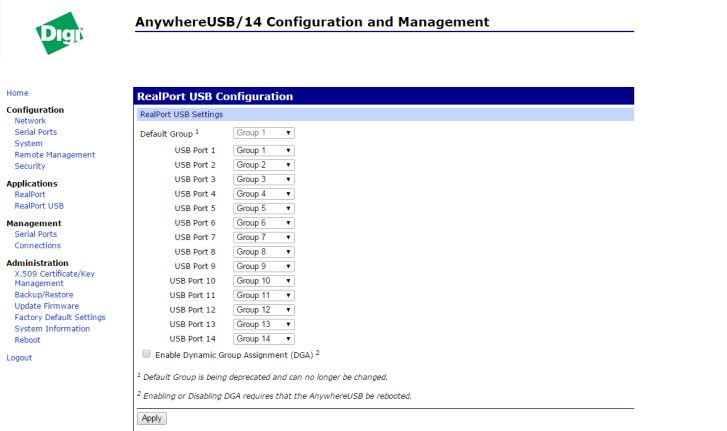Open the USB Port 1 group dropdown
Viewport: 727px width, 431px height.
pyautogui.click(x=264, y=151)
